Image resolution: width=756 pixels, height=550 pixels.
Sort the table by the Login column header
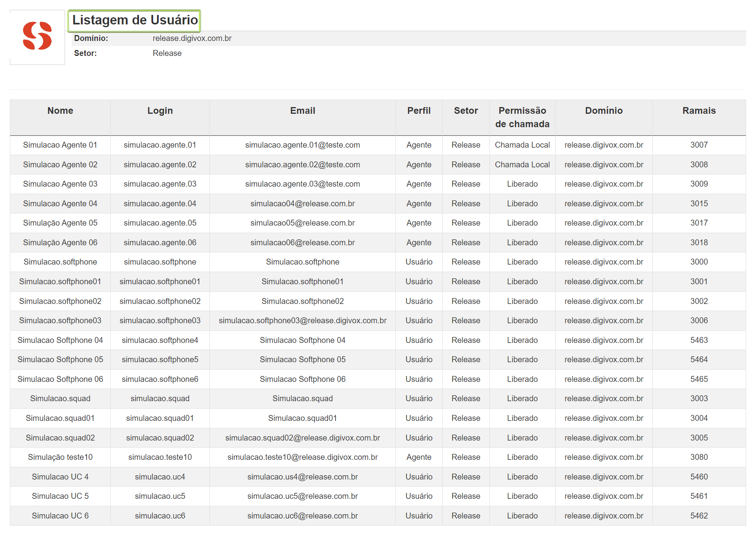tap(159, 111)
